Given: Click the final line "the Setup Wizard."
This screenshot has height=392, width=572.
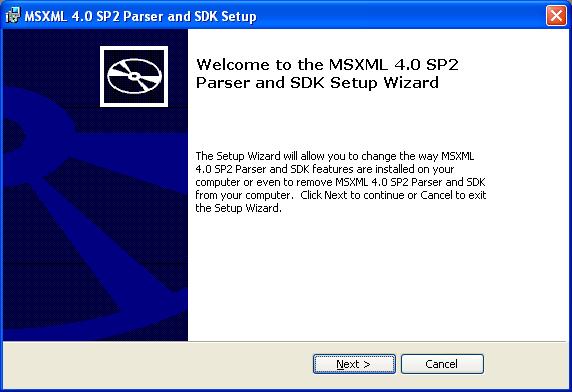Looking at the screenshot, I should [x=239, y=208].
